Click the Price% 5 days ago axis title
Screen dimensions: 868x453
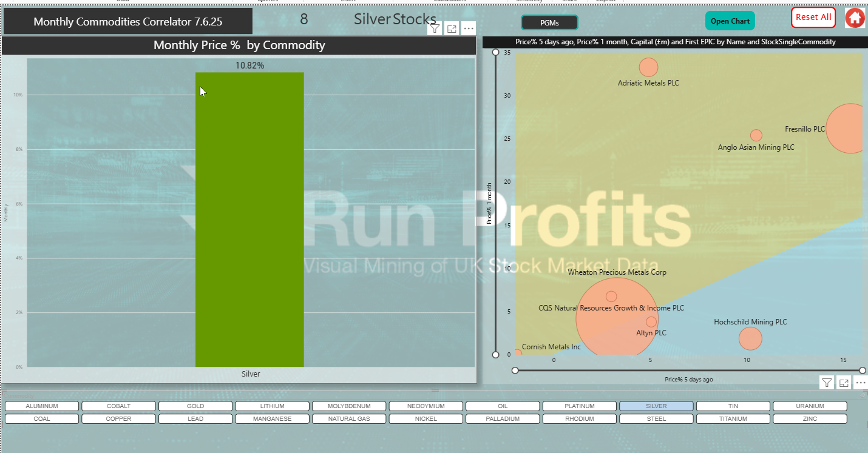[x=689, y=380]
